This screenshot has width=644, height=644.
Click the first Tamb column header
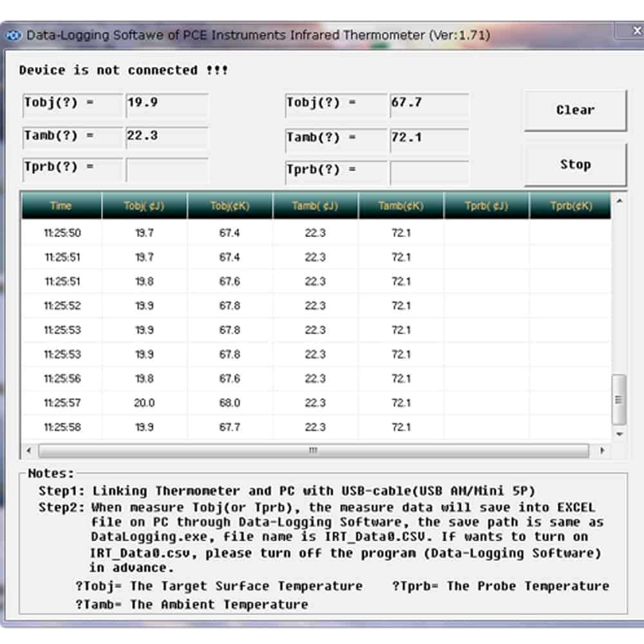(x=316, y=206)
